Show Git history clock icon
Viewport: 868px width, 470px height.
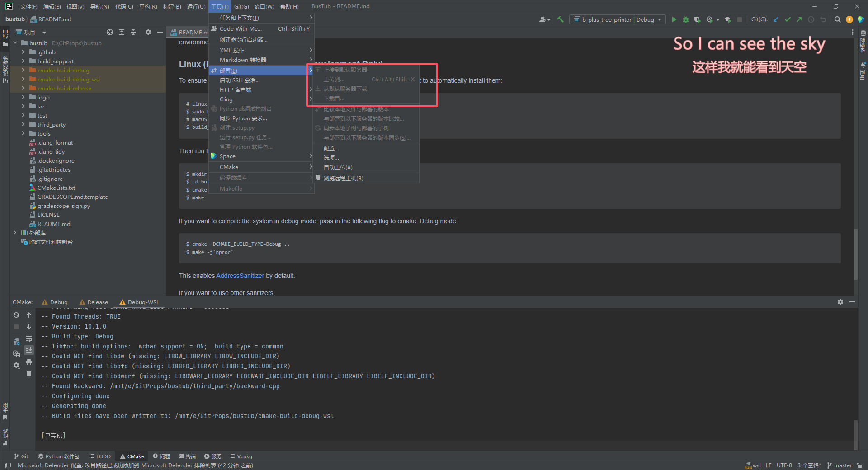(811, 19)
